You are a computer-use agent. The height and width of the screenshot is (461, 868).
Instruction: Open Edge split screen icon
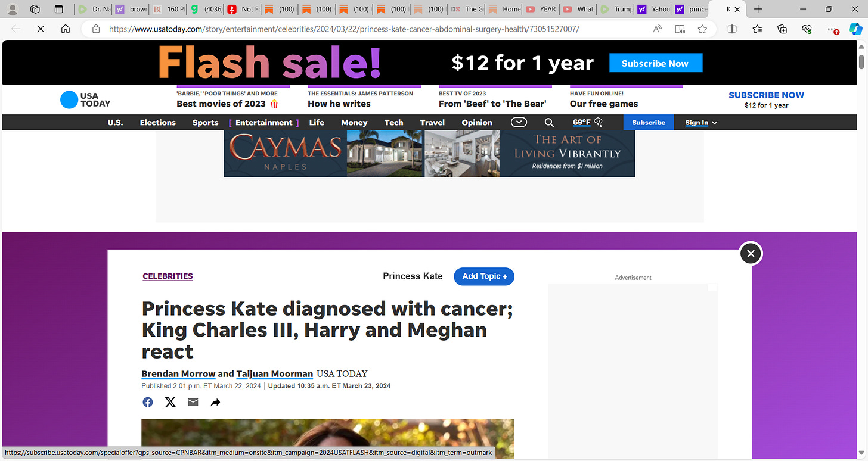732,29
